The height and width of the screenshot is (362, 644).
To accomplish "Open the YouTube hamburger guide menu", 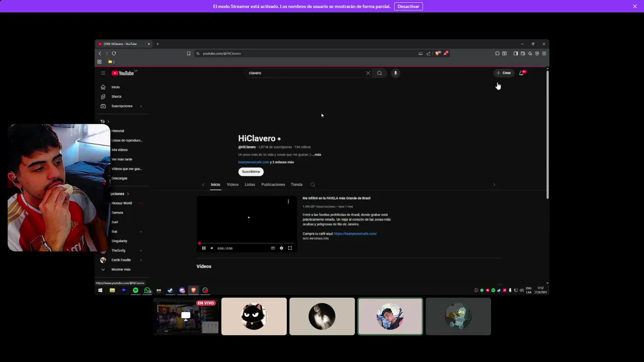I will pos(103,73).
